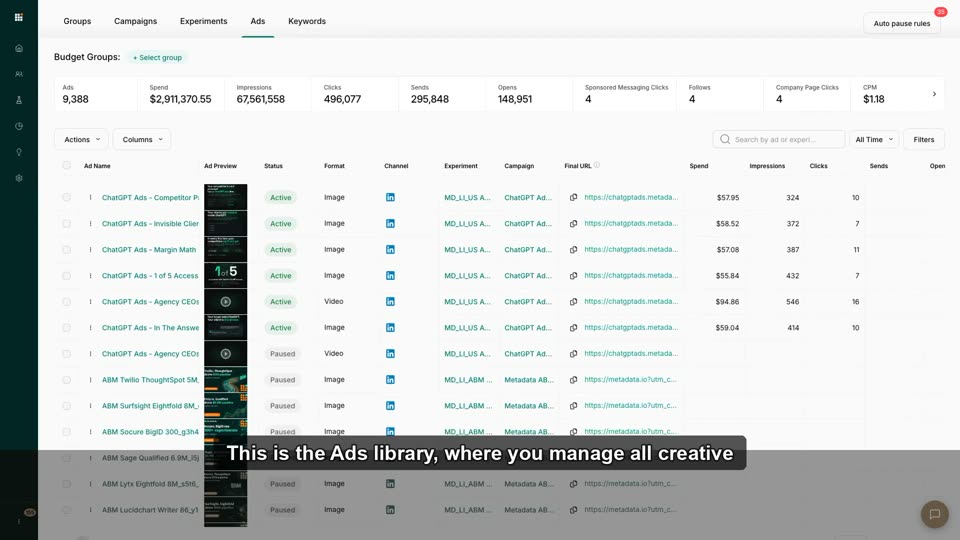Toggle the select-all ads checkbox in header
Image resolution: width=960 pixels, height=540 pixels.
point(67,165)
